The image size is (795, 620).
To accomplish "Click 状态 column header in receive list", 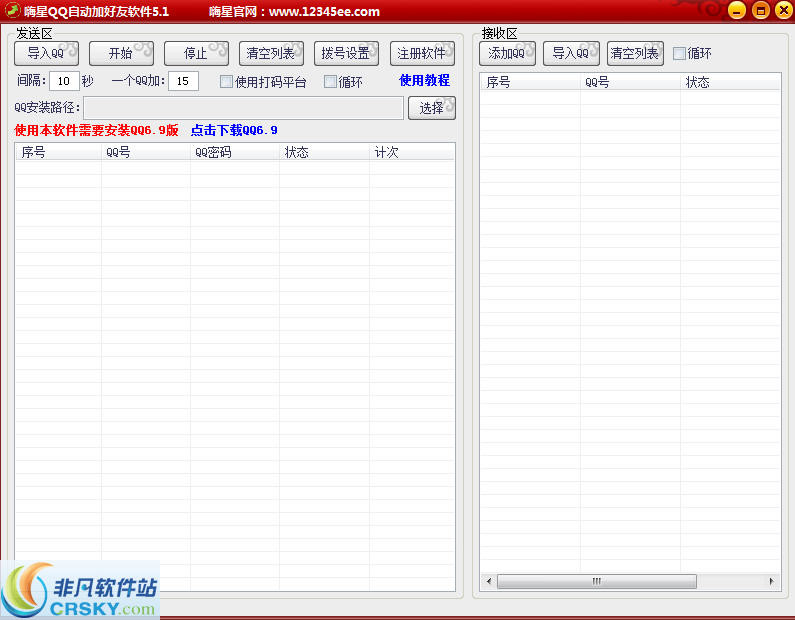I will pos(730,82).
